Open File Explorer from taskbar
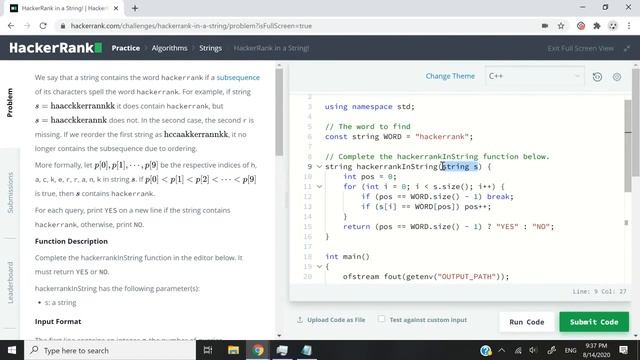Image resolution: width=640 pixels, height=360 pixels. coord(233,350)
